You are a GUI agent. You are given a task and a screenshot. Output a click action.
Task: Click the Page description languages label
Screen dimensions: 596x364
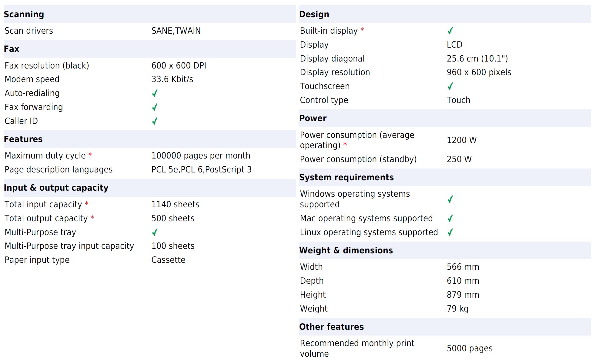pyautogui.click(x=59, y=170)
